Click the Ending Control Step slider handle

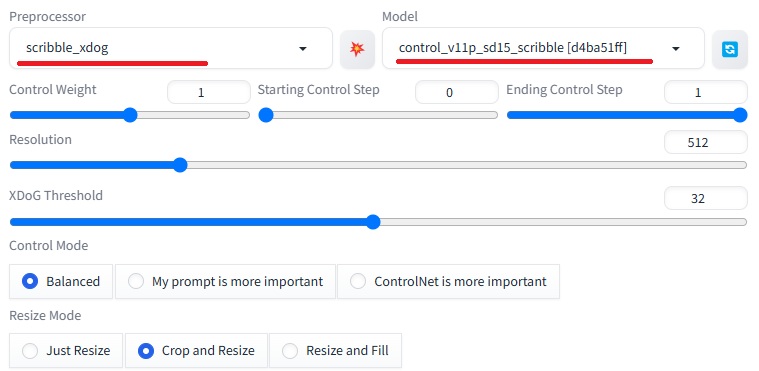pos(740,115)
